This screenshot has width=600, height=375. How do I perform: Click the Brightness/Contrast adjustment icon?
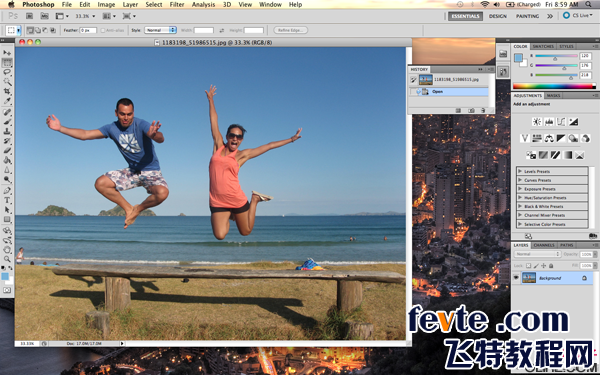pyautogui.click(x=536, y=122)
